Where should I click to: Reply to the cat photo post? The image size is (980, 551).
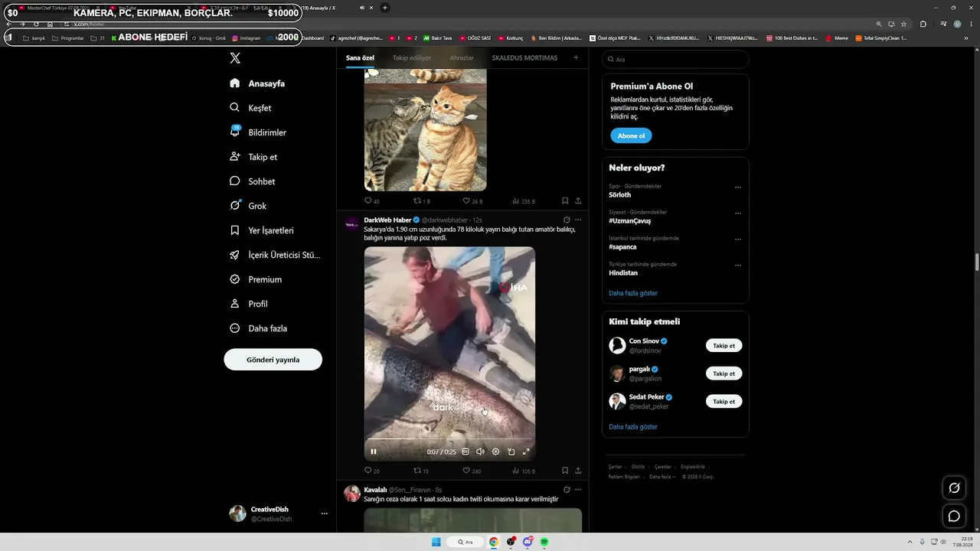coord(371,201)
